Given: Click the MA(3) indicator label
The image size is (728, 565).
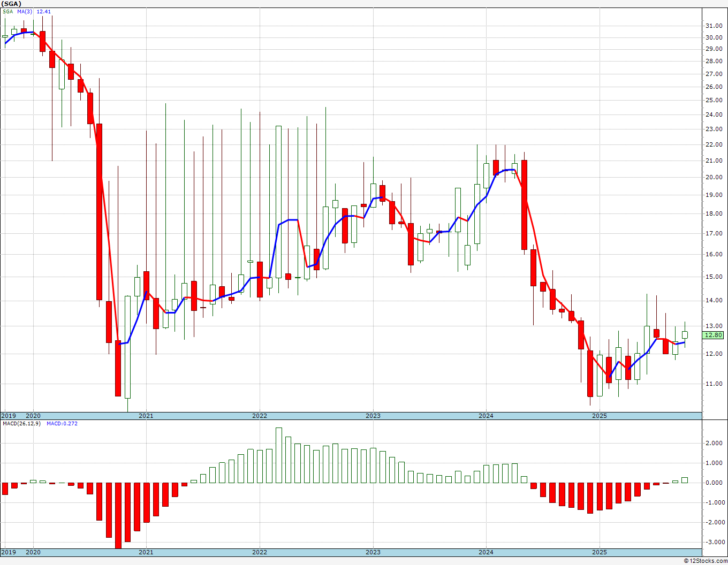Looking at the screenshot, I should 25,11.
